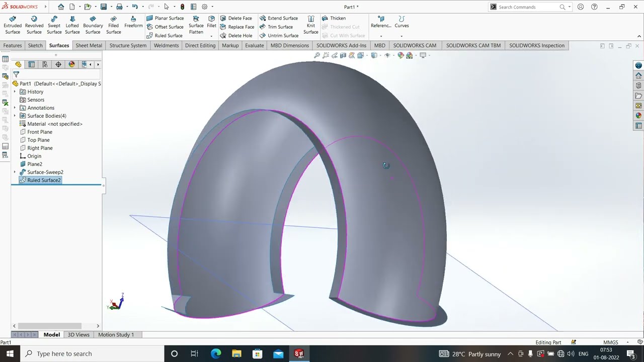Expand the History tree node
The width and height of the screenshot is (644, 362).
point(15,92)
